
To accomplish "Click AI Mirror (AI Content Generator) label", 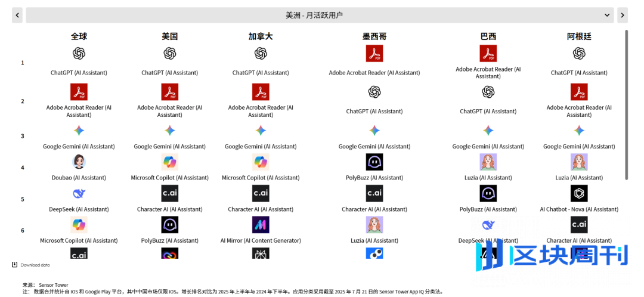I will [x=261, y=241].
